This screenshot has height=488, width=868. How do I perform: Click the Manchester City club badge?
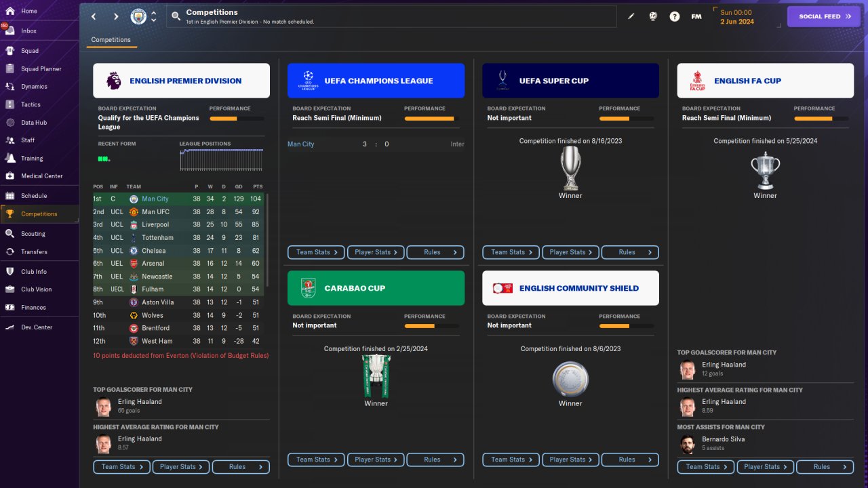[x=138, y=16]
